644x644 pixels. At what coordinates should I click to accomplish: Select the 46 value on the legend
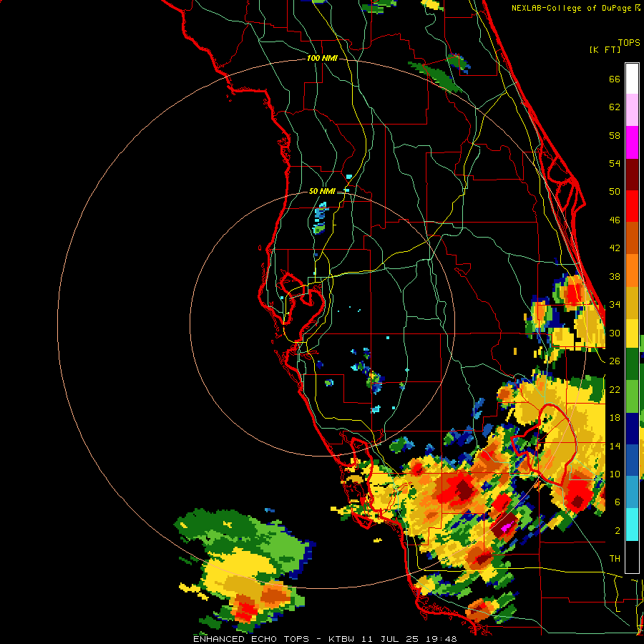pyautogui.click(x=615, y=220)
